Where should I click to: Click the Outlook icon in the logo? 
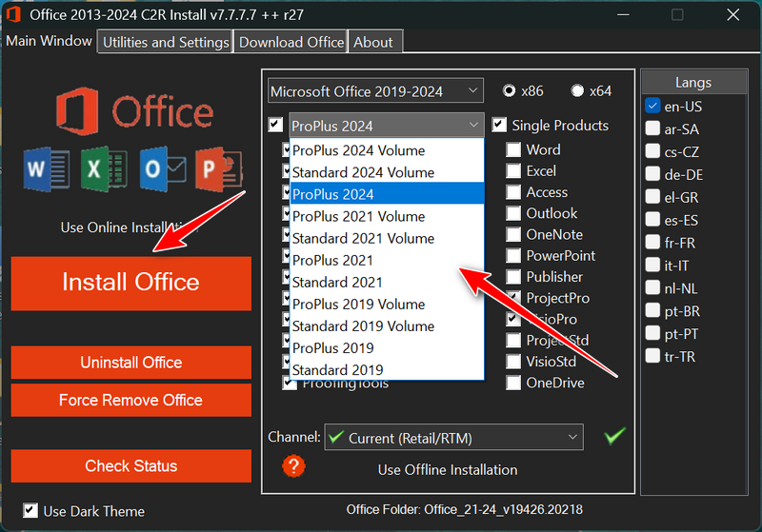coord(162,169)
